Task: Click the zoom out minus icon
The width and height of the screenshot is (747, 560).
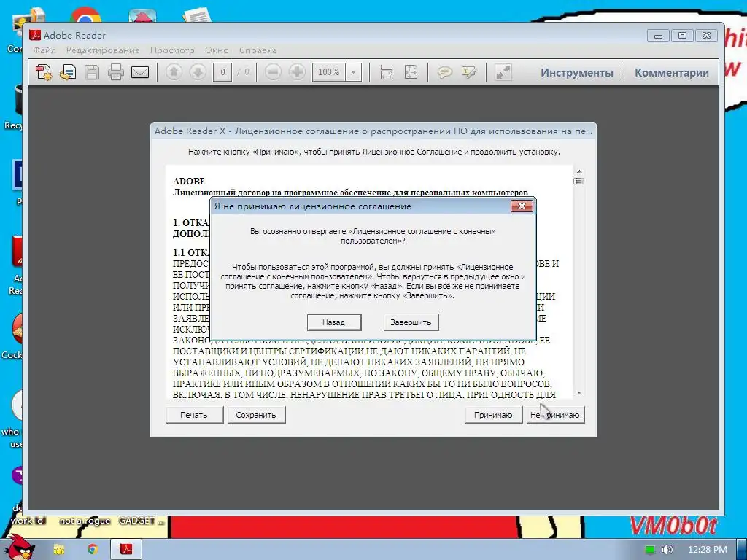Action: [273, 72]
